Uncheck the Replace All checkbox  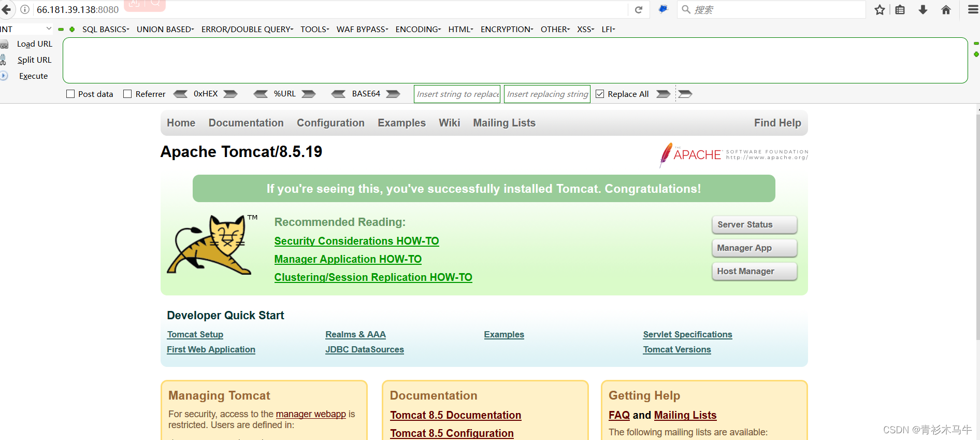click(x=600, y=94)
